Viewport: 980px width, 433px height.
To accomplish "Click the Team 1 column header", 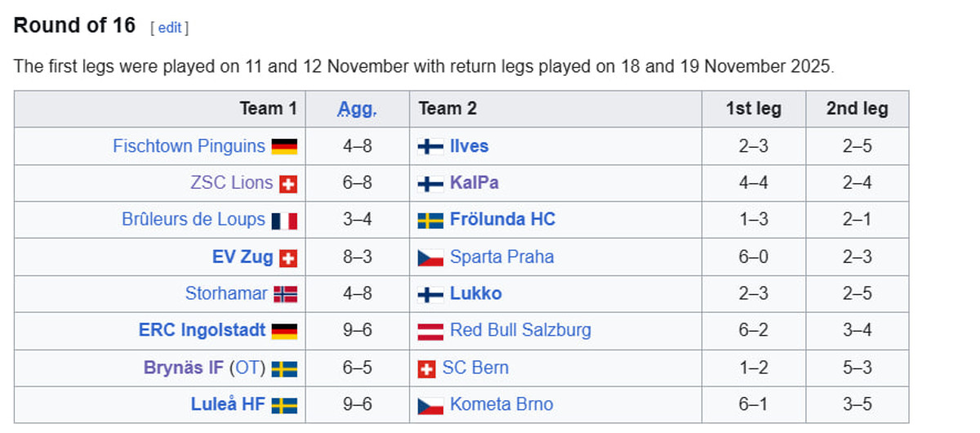I will (268, 109).
